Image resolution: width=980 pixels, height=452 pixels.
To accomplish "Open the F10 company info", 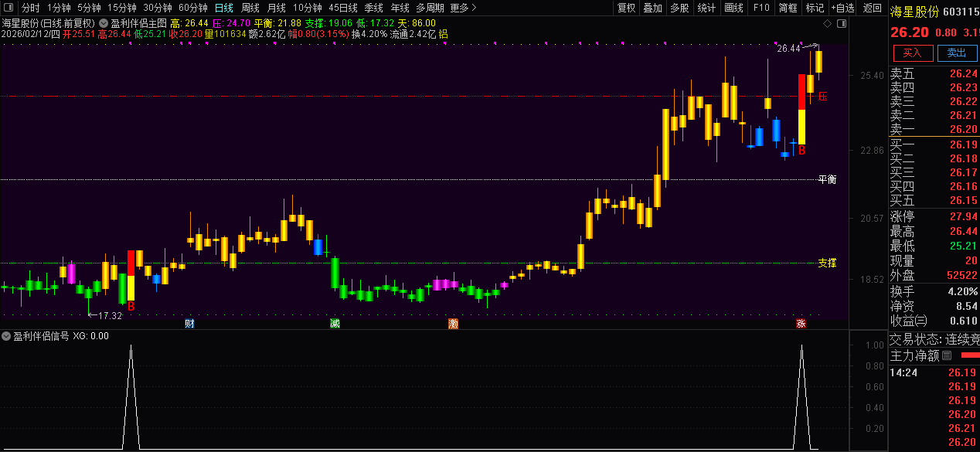I will click(x=761, y=8).
